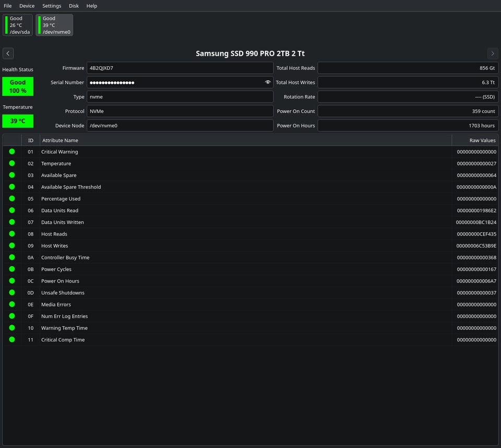
Task: Click the Protocol field showing NVMe
Action: (180, 111)
